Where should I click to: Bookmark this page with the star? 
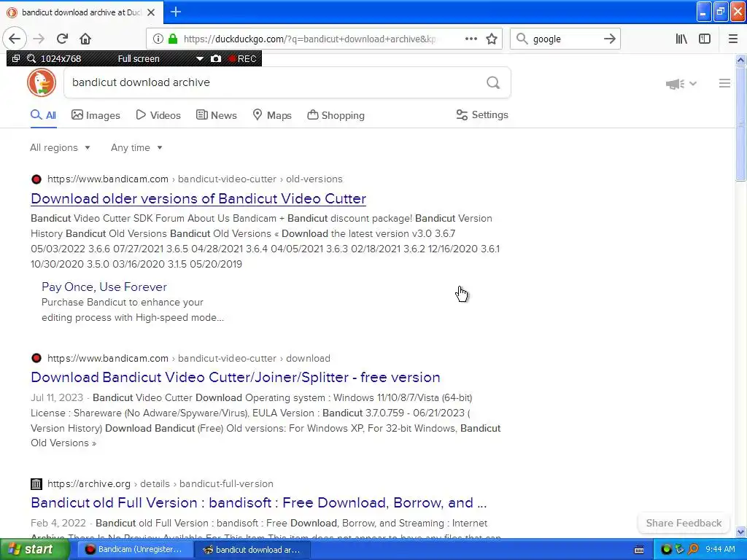(x=492, y=39)
